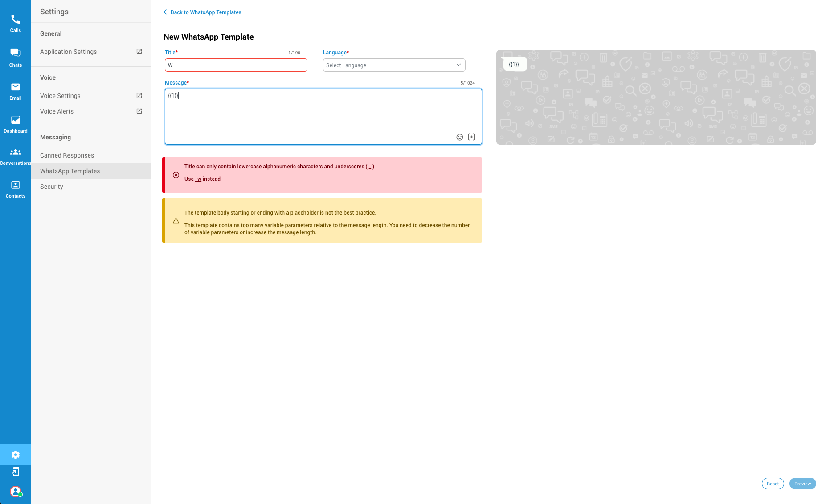826x504 pixels.
Task: Go back to WhatsApp Templates
Action: (206, 12)
